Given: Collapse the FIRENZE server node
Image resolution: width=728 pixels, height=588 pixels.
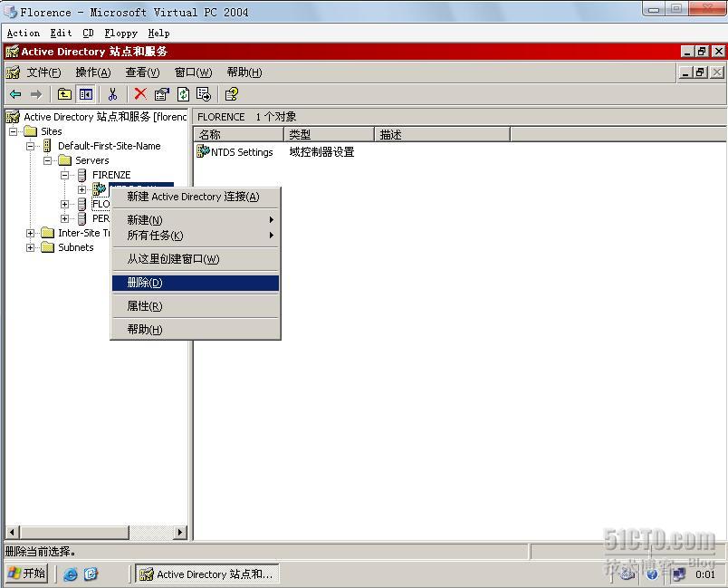Looking at the screenshot, I should (64, 175).
